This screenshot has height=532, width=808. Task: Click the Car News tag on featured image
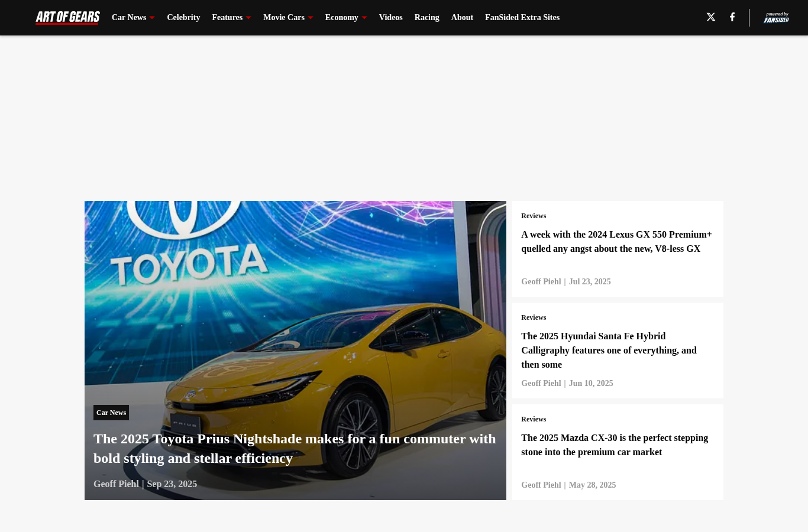pos(111,413)
